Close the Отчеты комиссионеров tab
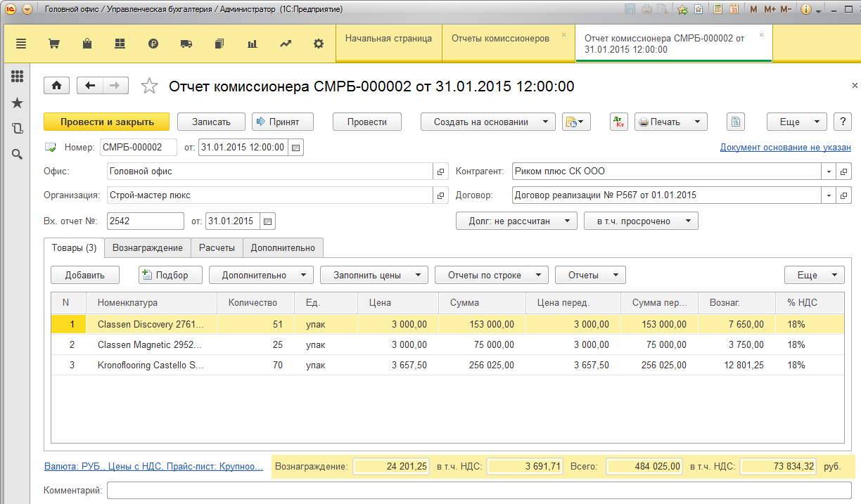The width and height of the screenshot is (861, 504). tap(563, 34)
